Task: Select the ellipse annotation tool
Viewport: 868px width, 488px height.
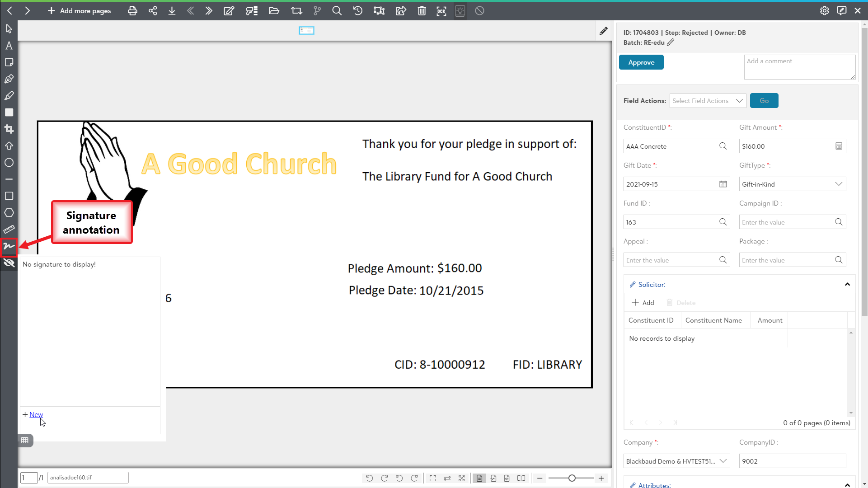Action: pos(9,163)
